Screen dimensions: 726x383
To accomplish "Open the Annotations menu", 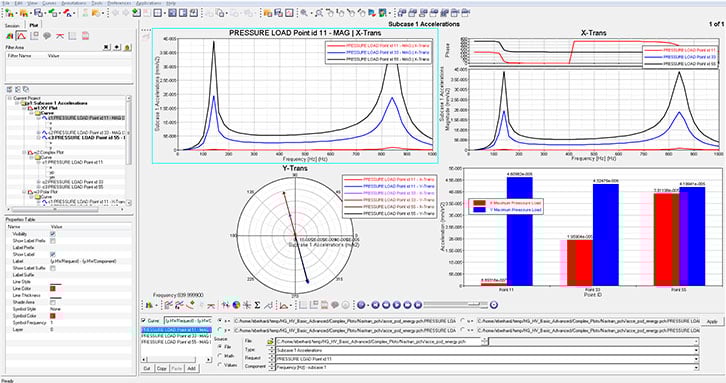I will [x=73, y=3].
